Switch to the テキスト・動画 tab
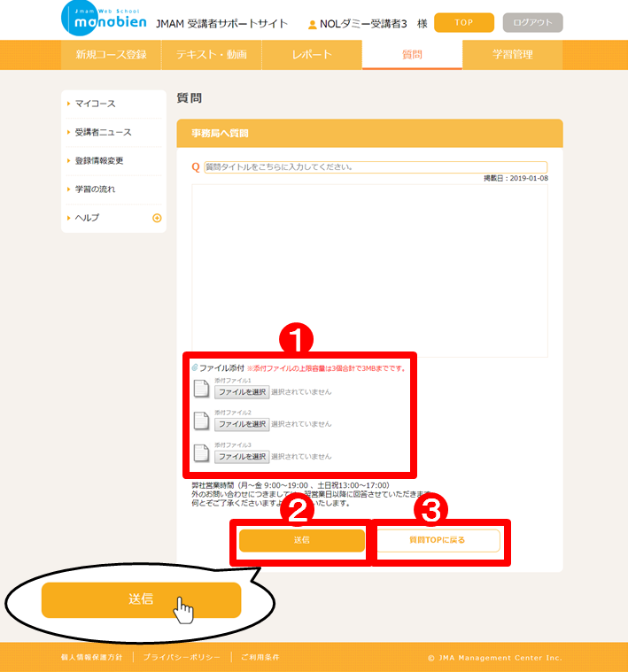 (x=212, y=55)
